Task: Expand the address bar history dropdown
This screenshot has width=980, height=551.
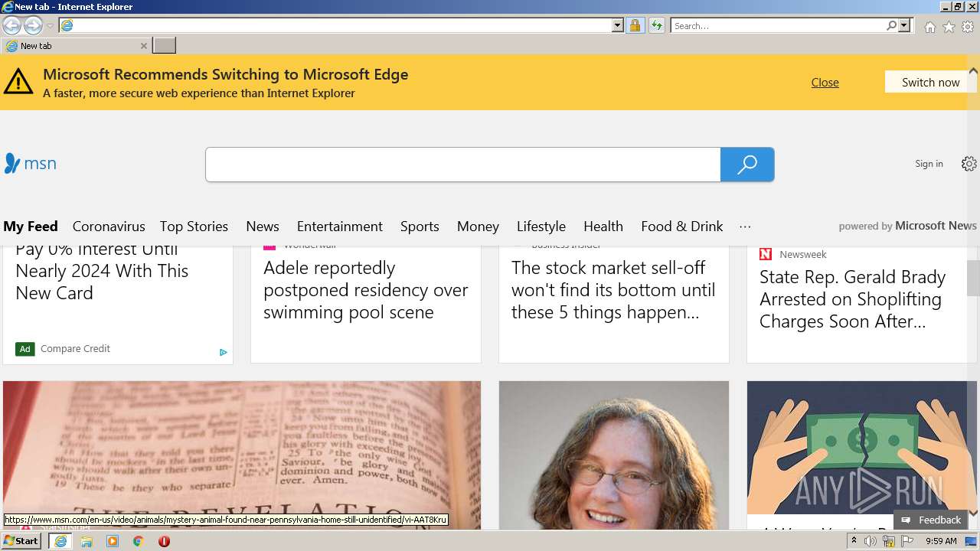Action: [x=618, y=25]
